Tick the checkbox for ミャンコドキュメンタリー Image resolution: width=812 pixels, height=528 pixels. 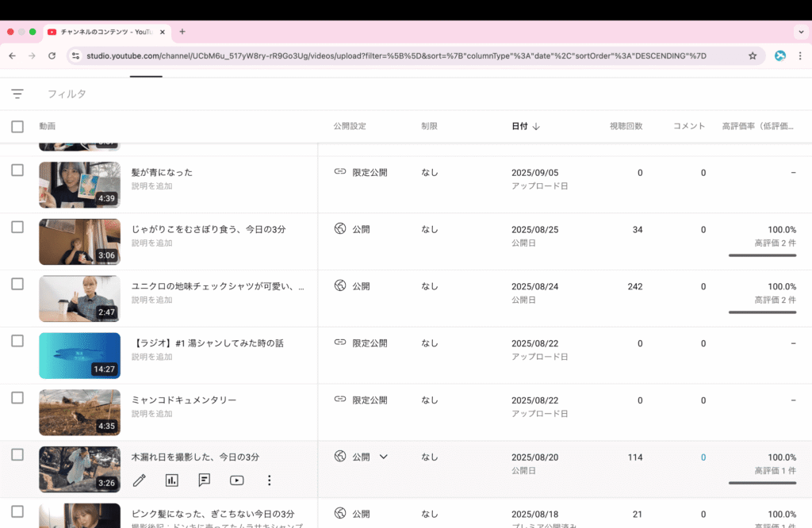point(17,398)
